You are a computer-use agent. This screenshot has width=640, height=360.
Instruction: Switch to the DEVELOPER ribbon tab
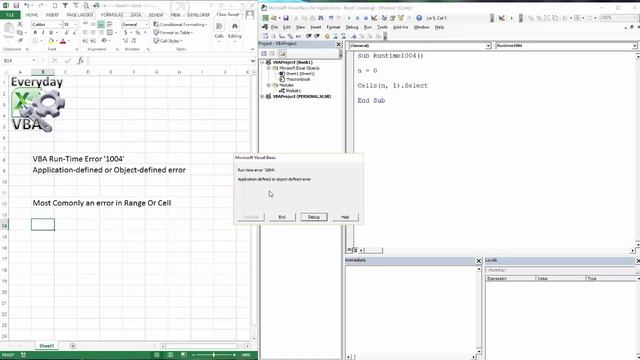point(198,15)
